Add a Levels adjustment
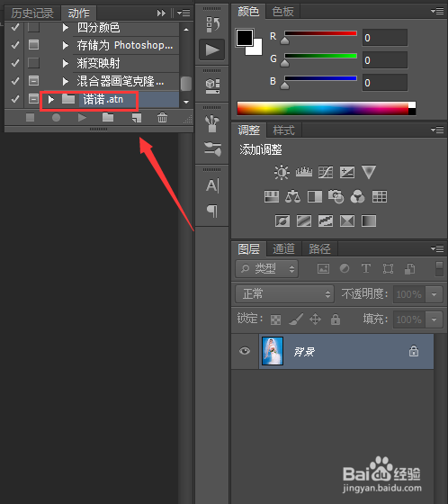The width and height of the screenshot is (448, 504). pos(304,172)
